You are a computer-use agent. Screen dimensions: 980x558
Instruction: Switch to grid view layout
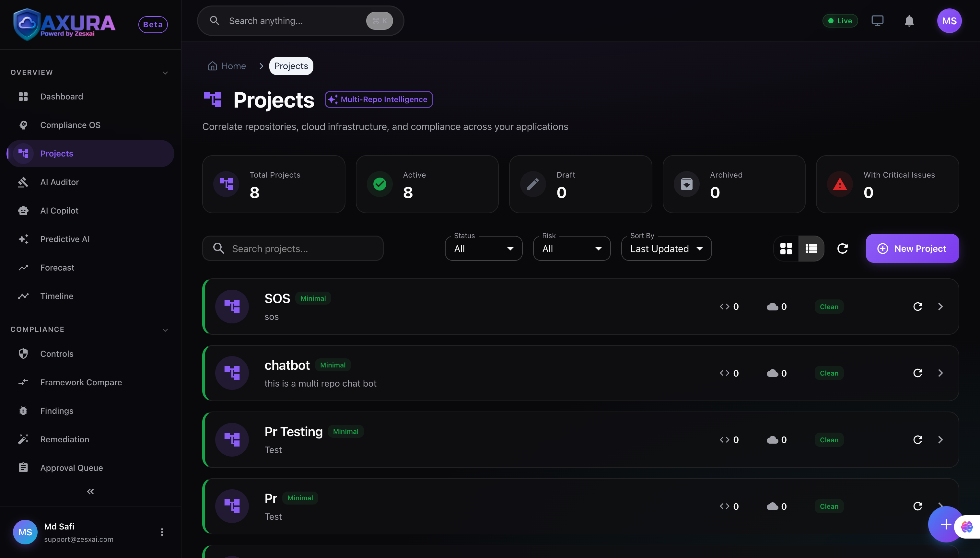(786, 248)
